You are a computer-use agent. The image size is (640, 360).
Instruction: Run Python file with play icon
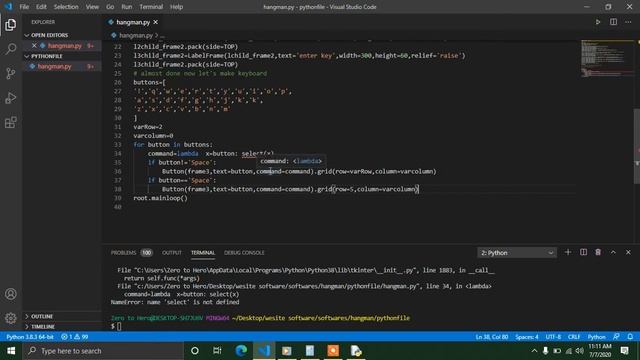(598, 22)
